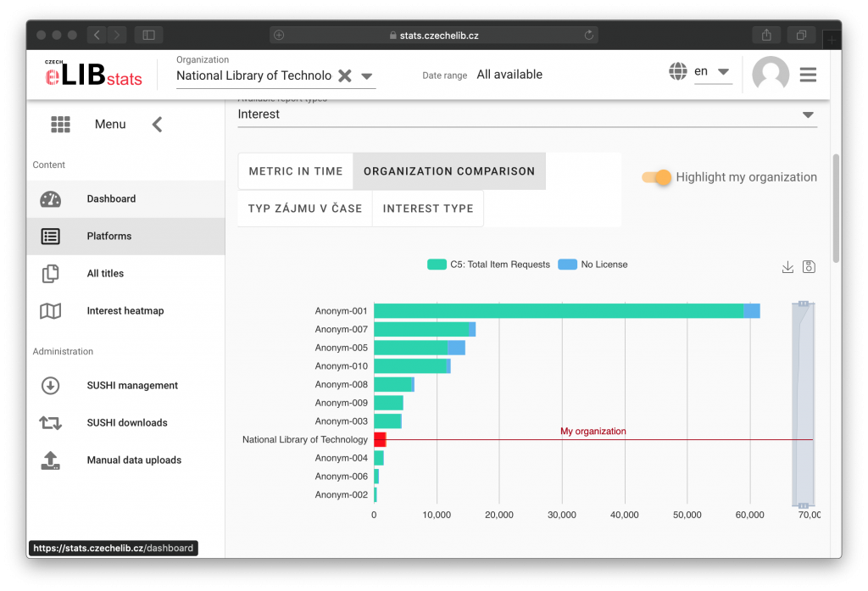Viewport: 868px width, 591px height.
Task: Click the All titles documents icon
Action: (x=50, y=274)
